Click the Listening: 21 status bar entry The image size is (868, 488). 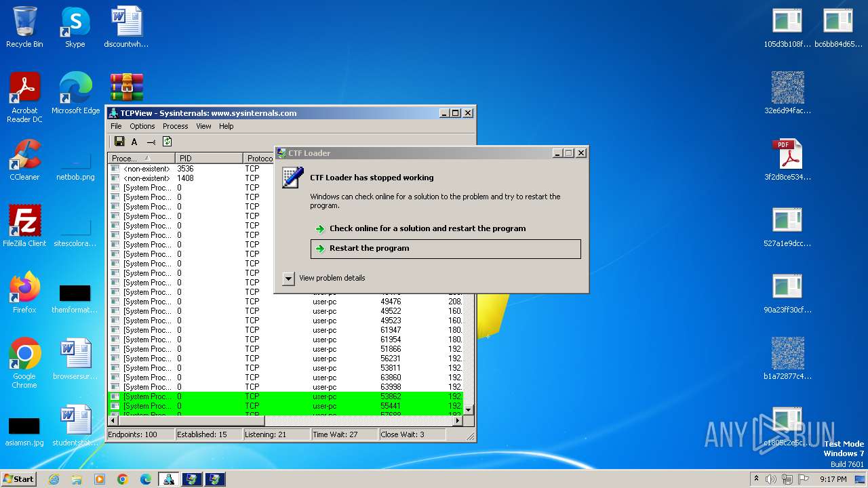click(x=276, y=434)
